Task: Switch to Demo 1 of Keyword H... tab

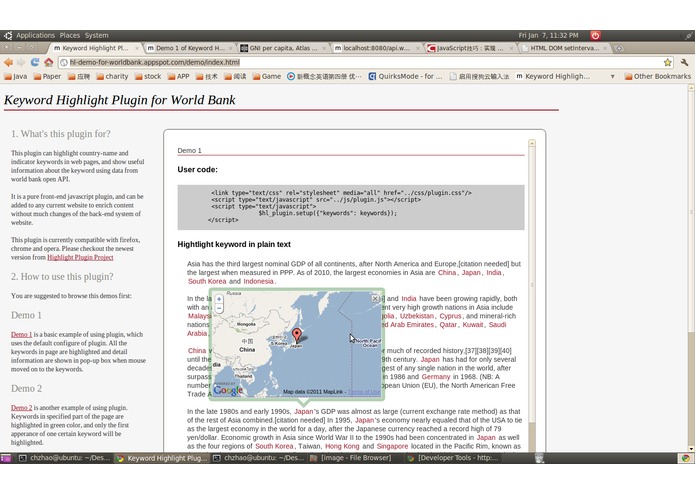Action: [190, 48]
